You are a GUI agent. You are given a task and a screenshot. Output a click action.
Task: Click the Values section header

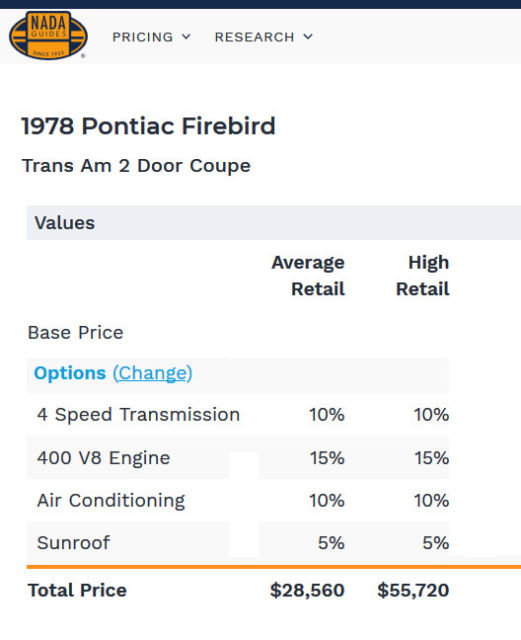click(274, 223)
